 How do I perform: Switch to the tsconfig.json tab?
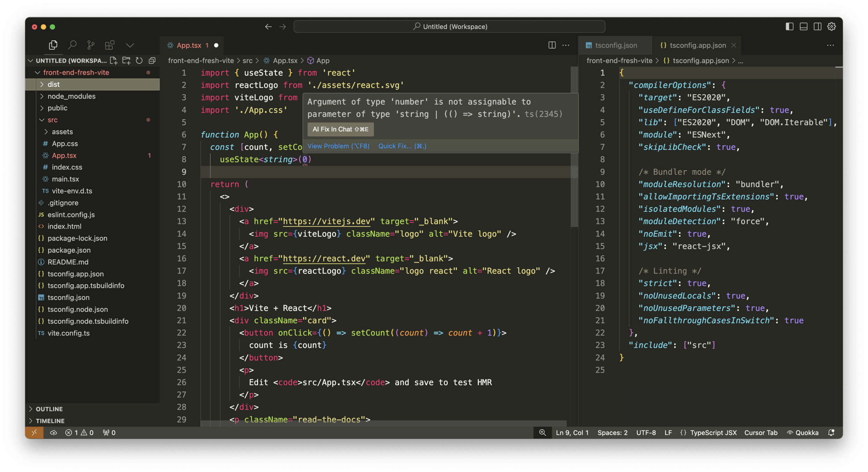(615, 45)
